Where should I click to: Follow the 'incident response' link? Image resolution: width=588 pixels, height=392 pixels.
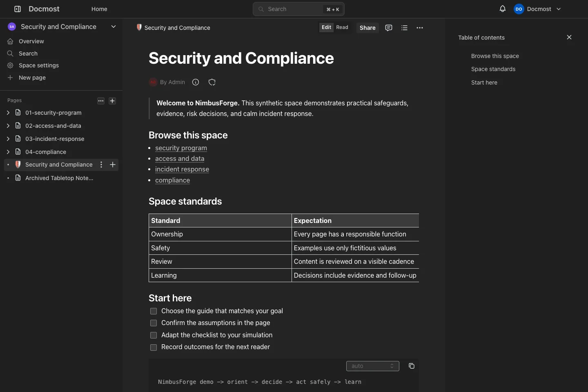click(x=182, y=169)
